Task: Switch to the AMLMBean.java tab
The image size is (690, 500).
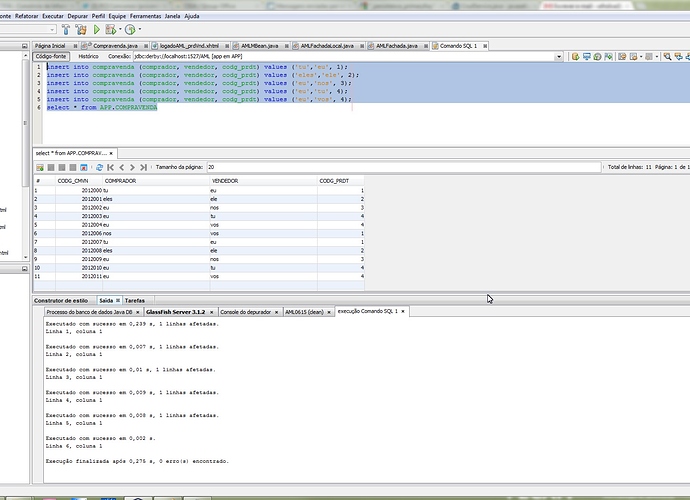Action: pos(260,46)
